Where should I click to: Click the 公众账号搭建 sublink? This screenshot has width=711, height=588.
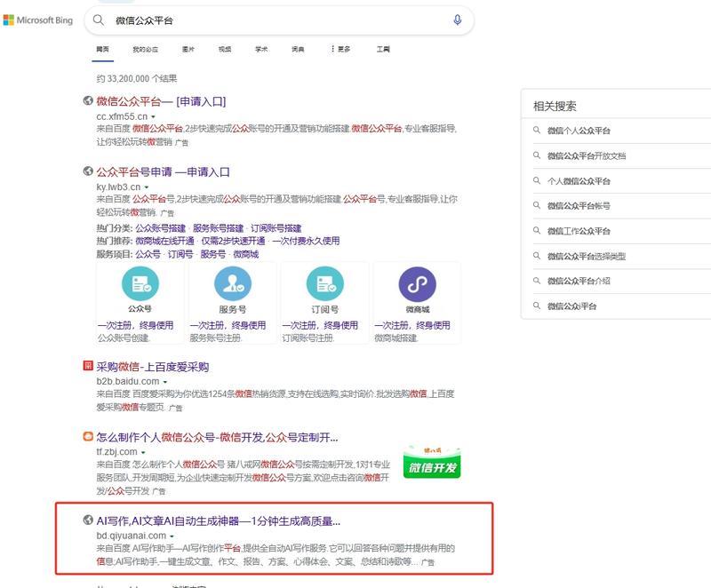tap(161, 228)
